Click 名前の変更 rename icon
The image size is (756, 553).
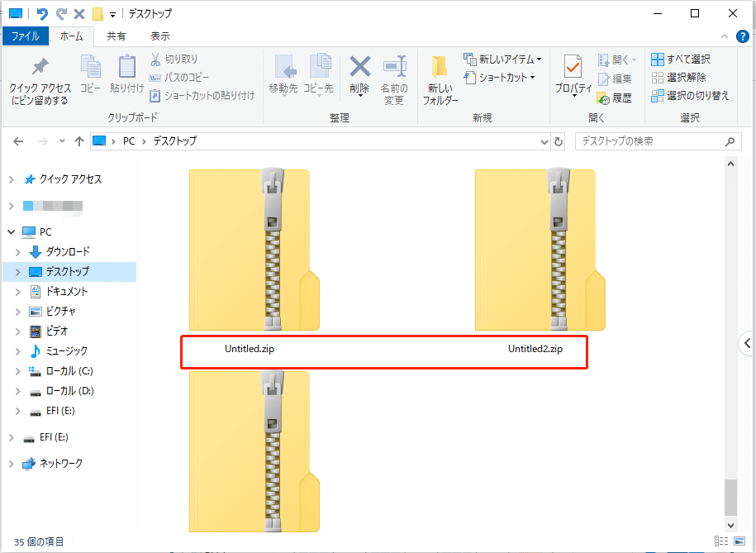point(394,67)
